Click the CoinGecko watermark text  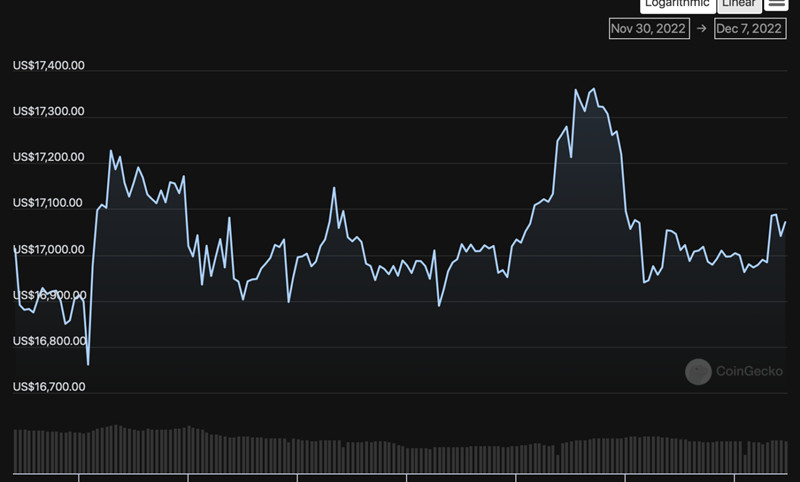(749, 371)
